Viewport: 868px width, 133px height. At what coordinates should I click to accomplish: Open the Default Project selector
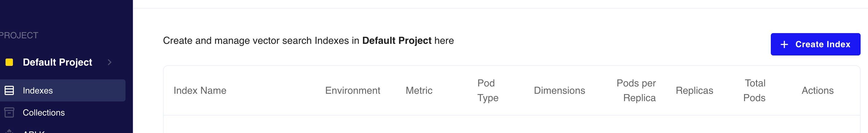57,62
